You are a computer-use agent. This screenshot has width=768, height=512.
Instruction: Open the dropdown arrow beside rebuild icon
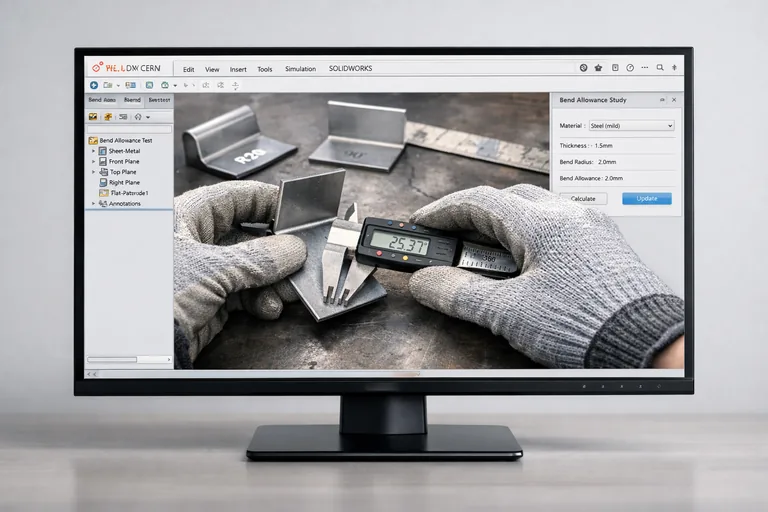[x=175, y=86]
